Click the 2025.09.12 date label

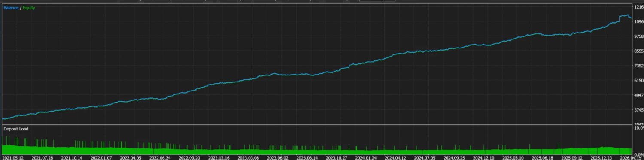click(x=572, y=157)
